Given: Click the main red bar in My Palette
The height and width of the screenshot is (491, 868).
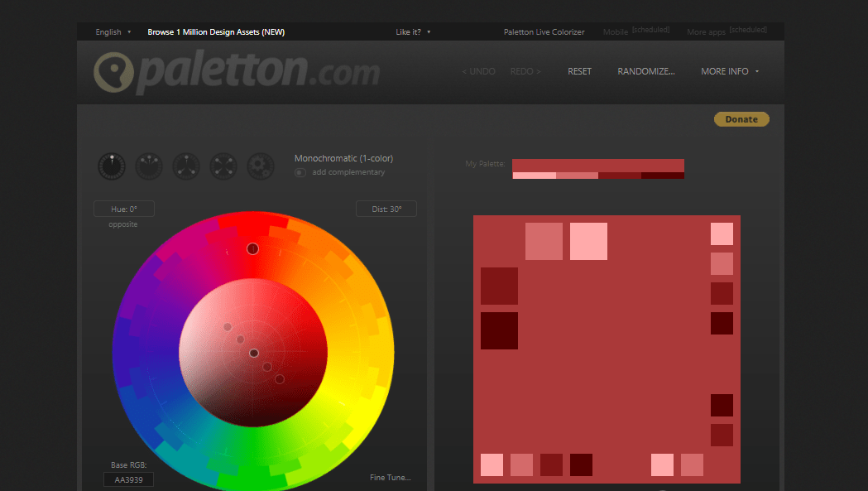Looking at the screenshot, I should 598,166.
